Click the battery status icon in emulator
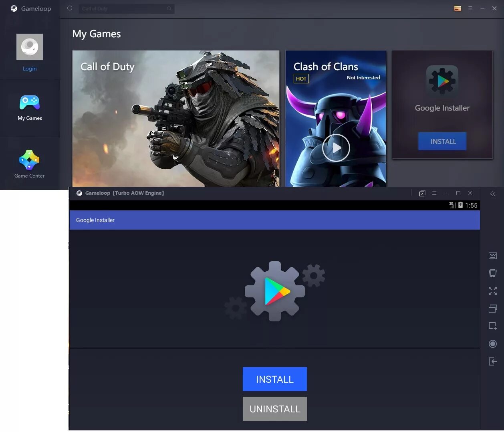 pyautogui.click(x=461, y=205)
